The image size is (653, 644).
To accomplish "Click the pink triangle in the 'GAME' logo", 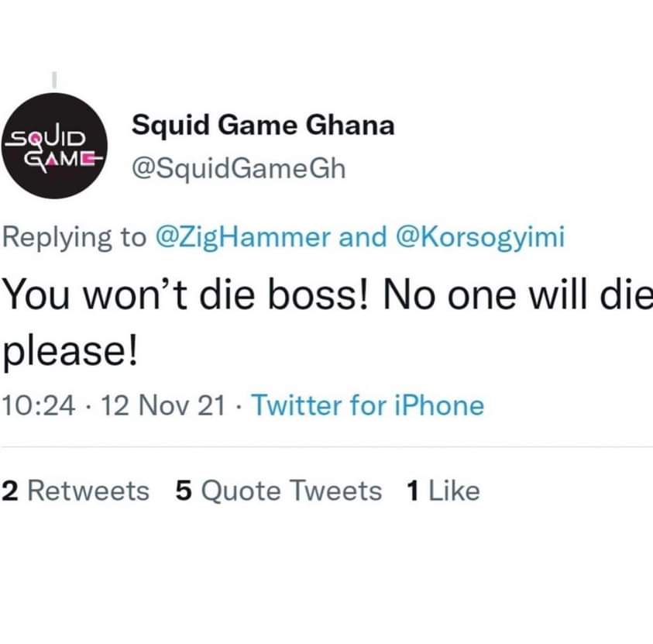I will 52,160.
